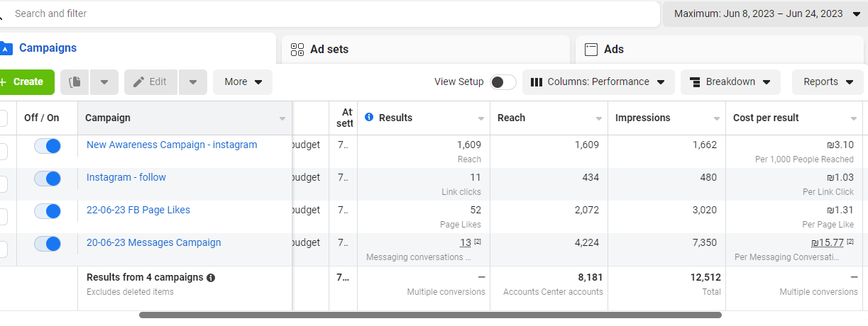
Task: Disable the 20-06-23 Messages Campaign switch
Action: 48,244
